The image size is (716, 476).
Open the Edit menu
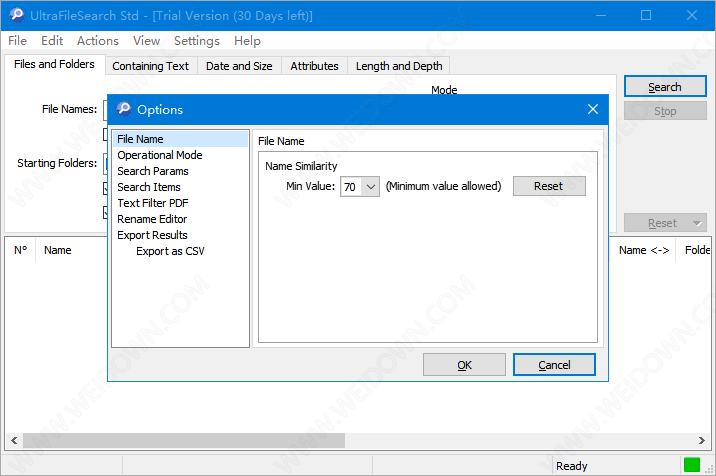point(52,41)
